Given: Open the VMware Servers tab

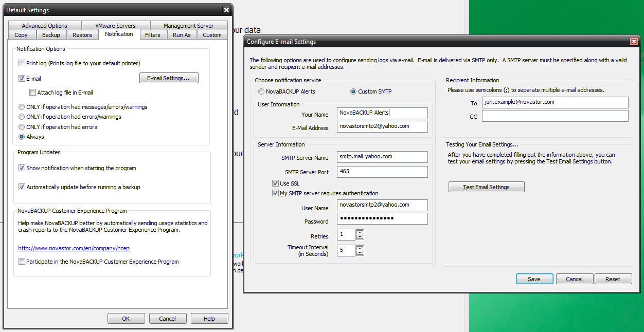Looking at the screenshot, I should (116, 26).
